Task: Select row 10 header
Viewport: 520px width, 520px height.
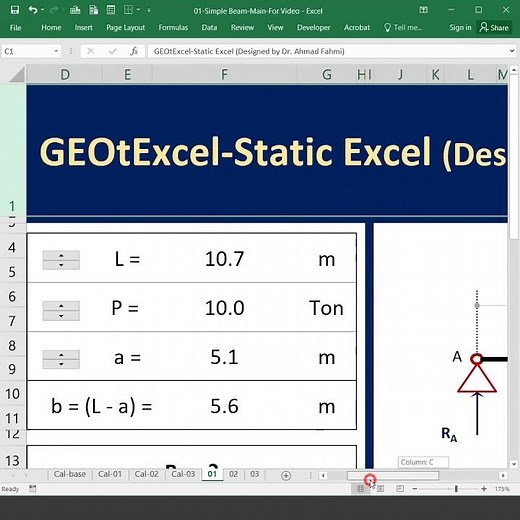Action: [x=12, y=394]
